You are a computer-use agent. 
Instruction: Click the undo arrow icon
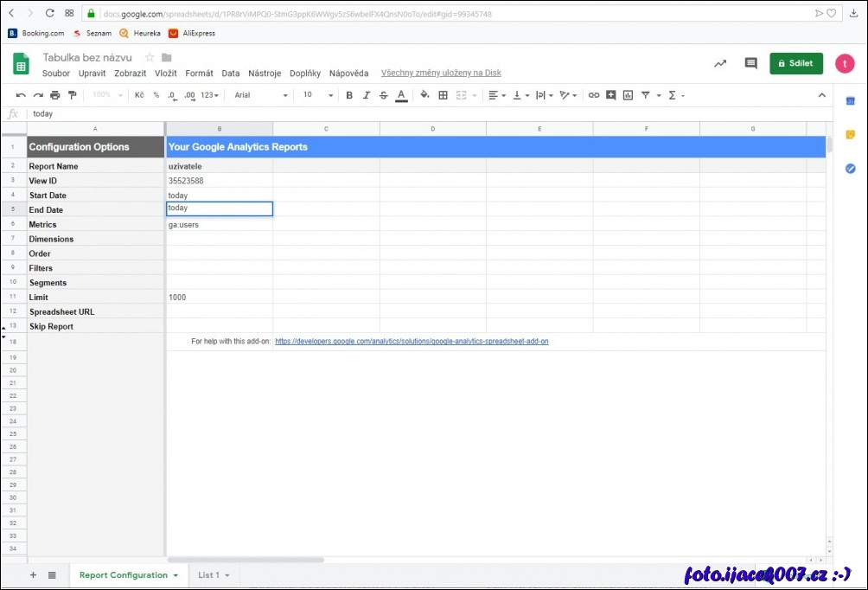coord(21,95)
